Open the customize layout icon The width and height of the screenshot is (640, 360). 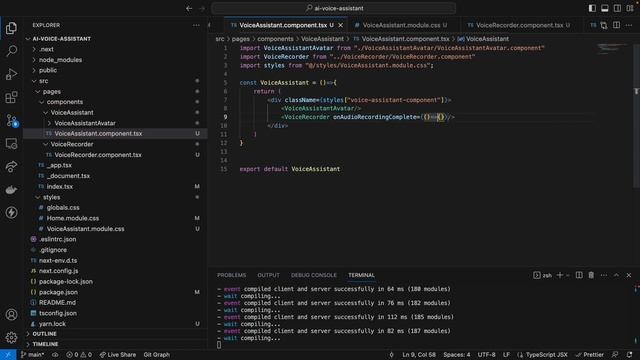point(630,8)
